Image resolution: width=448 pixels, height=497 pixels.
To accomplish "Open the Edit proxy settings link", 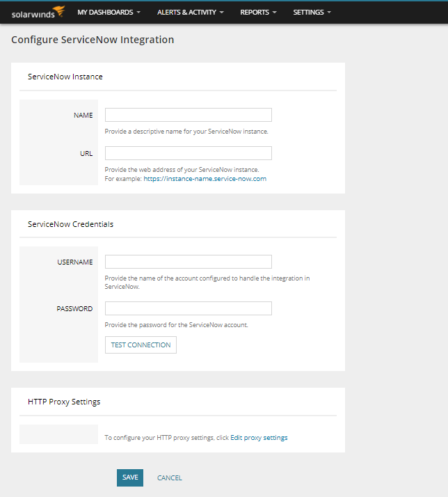I will coord(259,438).
